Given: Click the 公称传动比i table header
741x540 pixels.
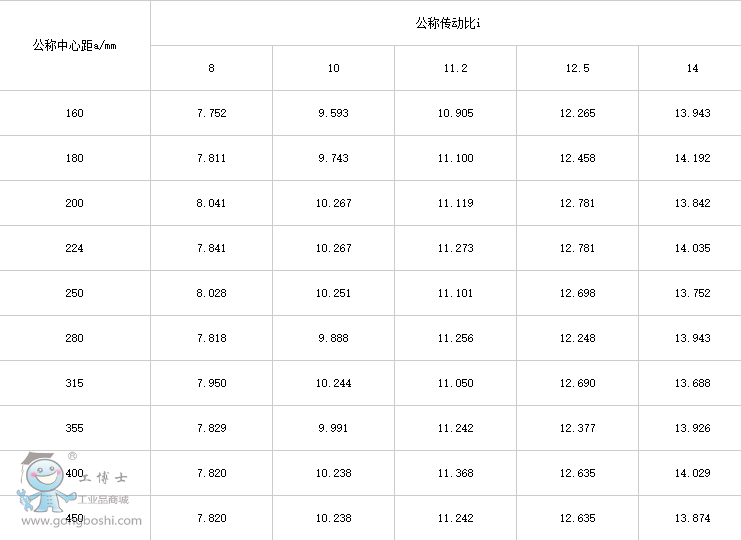Looking at the screenshot, I should click(x=446, y=23).
